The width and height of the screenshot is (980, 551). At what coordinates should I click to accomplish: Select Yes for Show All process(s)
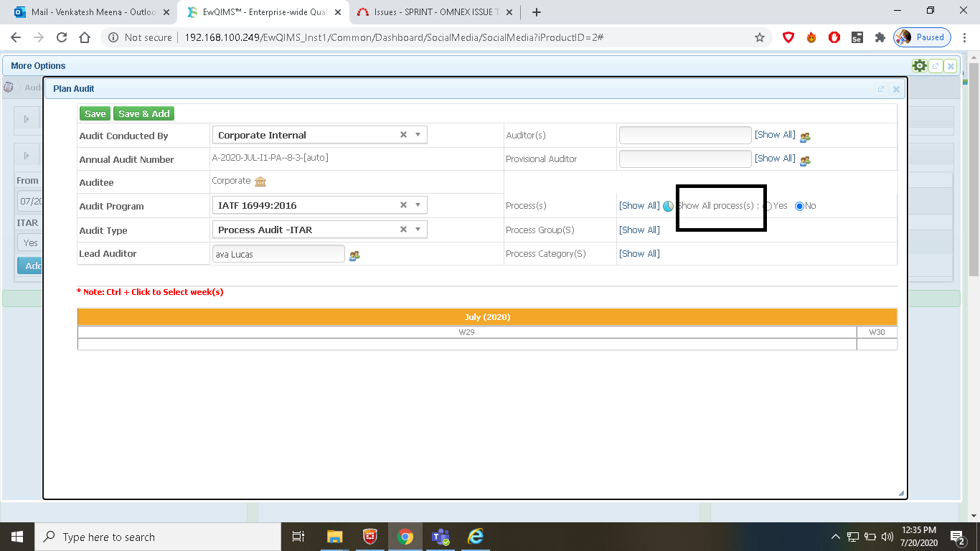pyautogui.click(x=768, y=206)
